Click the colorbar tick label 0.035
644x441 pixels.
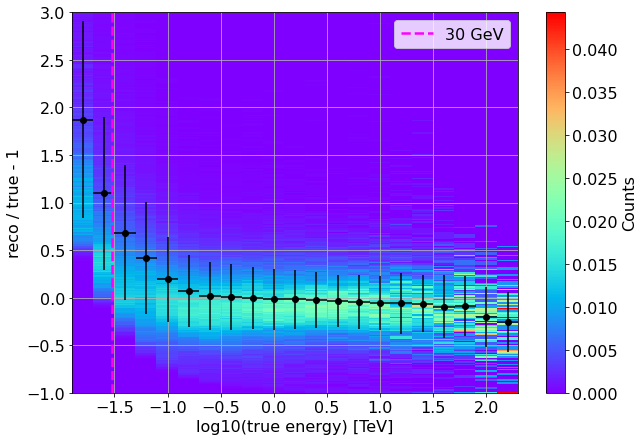click(594, 93)
